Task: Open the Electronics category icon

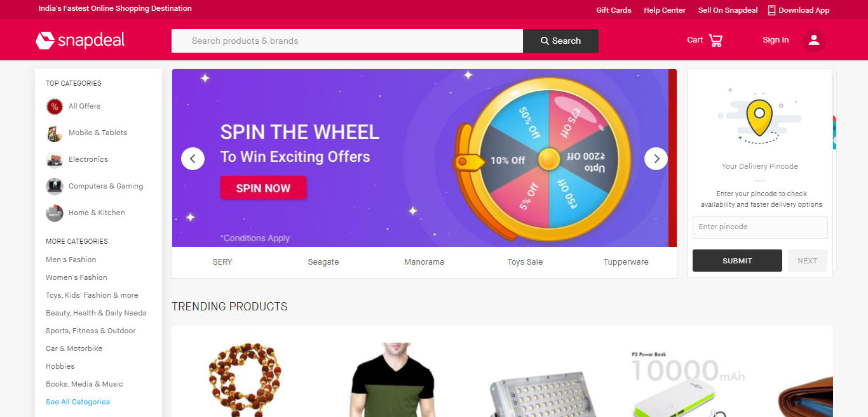Action: coord(55,160)
